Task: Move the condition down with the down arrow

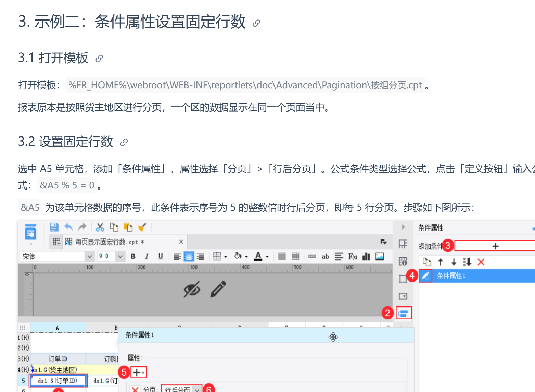Action: [x=454, y=262]
